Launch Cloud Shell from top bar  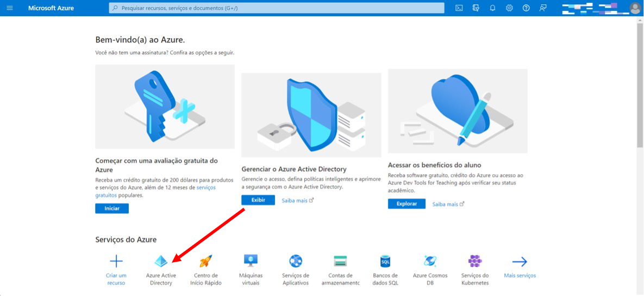[x=459, y=8]
